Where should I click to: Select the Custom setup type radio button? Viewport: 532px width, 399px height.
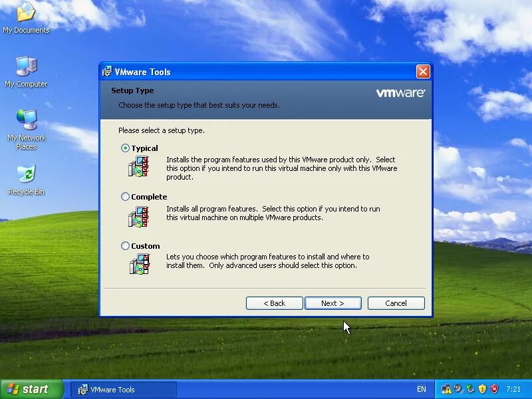point(125,245)
